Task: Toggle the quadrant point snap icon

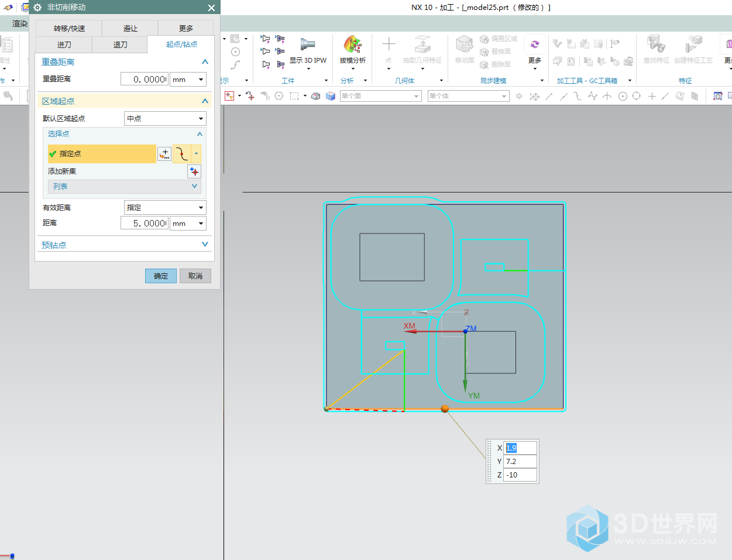Action: (637, 96)
